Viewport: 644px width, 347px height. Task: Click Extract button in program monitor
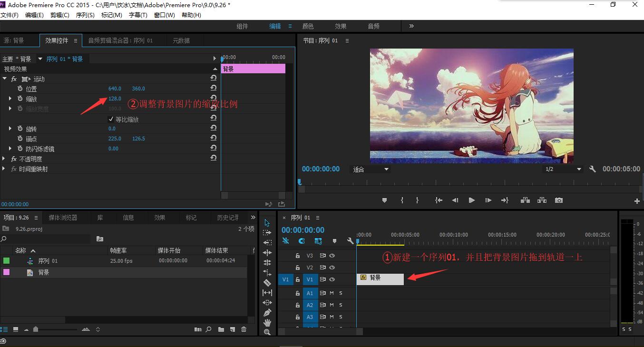[x=542, y=200]
